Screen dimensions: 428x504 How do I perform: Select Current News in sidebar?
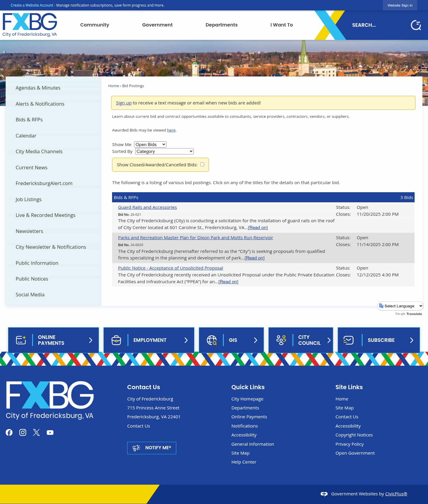click(32, 168)
